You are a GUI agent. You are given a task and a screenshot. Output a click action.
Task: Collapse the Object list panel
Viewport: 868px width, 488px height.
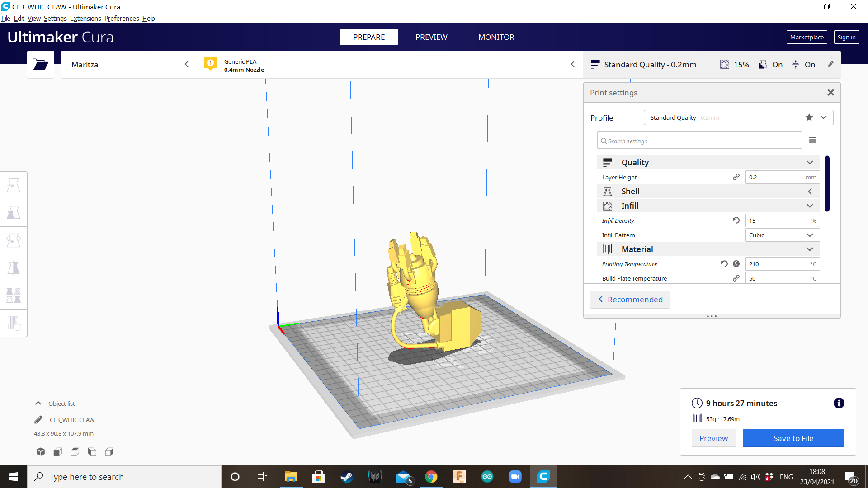pos(38,404)
